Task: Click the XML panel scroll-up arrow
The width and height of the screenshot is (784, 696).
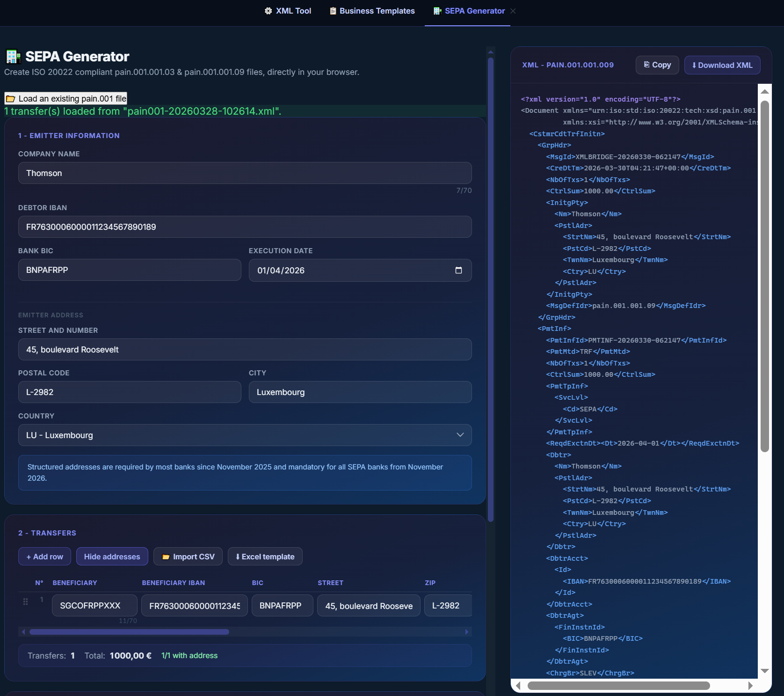Action: coord(765,91)
